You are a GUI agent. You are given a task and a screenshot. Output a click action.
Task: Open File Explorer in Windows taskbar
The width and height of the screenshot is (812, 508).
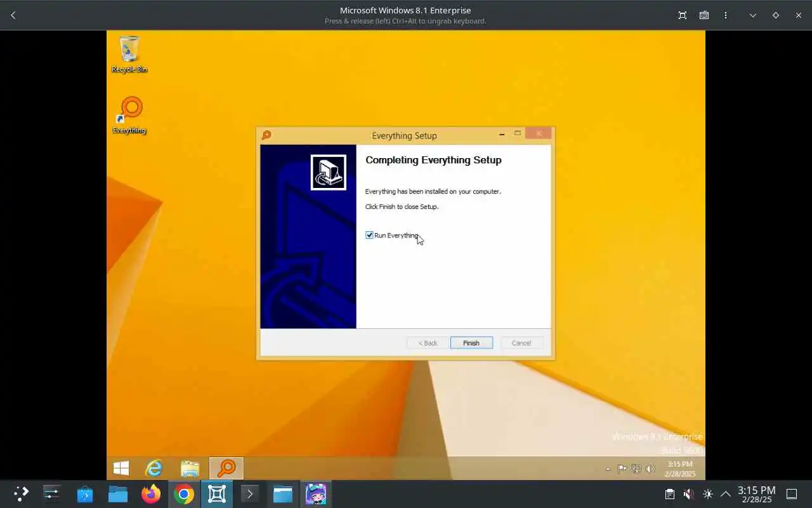(190, 469)
